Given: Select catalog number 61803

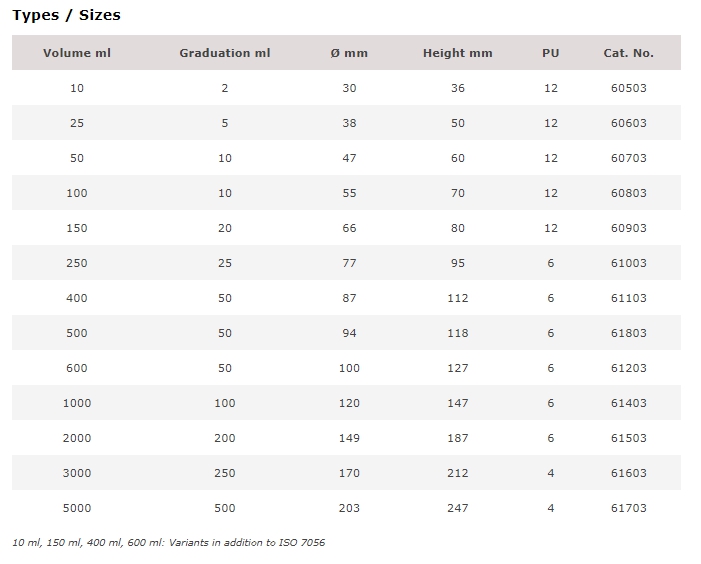Looking at the screenshot, I should pyautogui.click(x=629, y=333).
